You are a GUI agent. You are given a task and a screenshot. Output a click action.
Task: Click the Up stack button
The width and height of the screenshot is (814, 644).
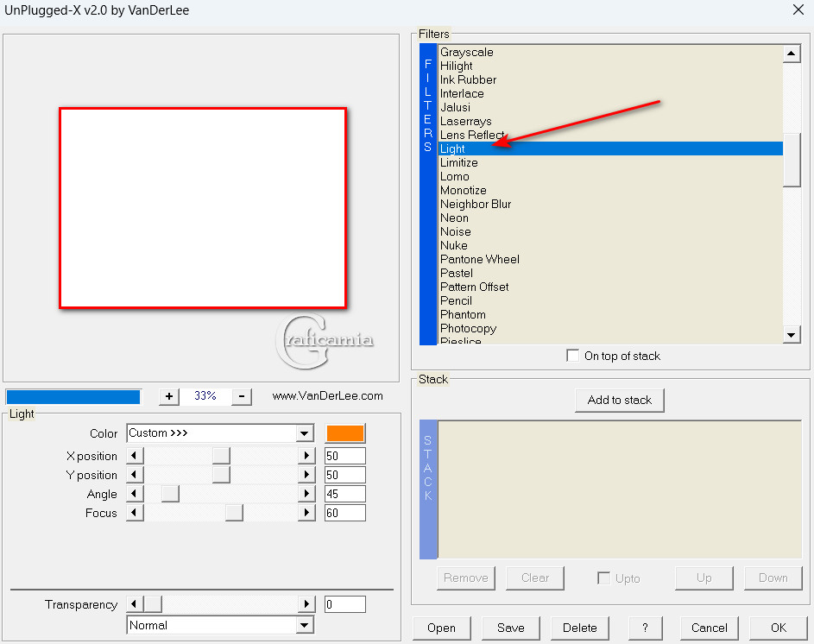pyautogui.click(x=704, y=578)
